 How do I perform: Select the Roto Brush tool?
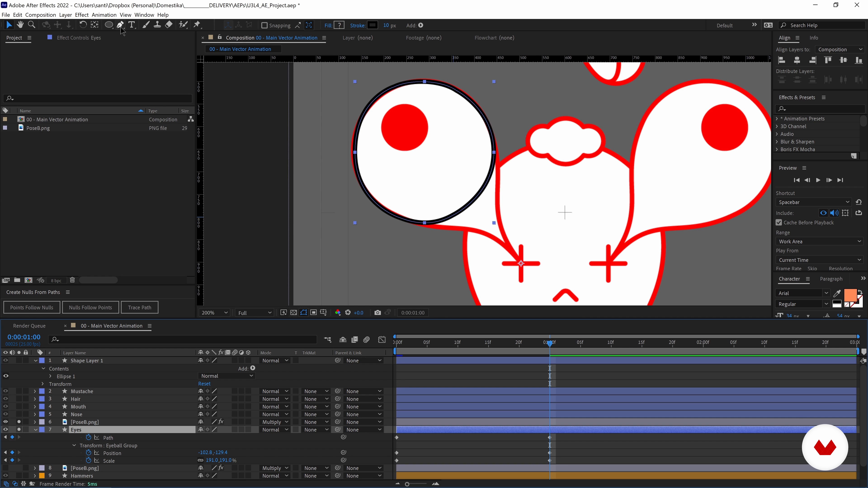coord(183,25)
